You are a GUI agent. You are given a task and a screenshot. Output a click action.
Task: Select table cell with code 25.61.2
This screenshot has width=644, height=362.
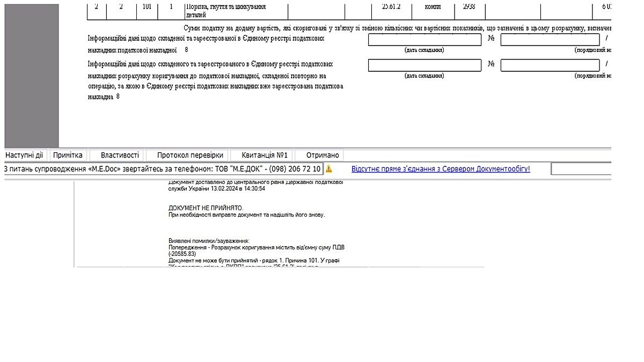click(x=391, y=8)
